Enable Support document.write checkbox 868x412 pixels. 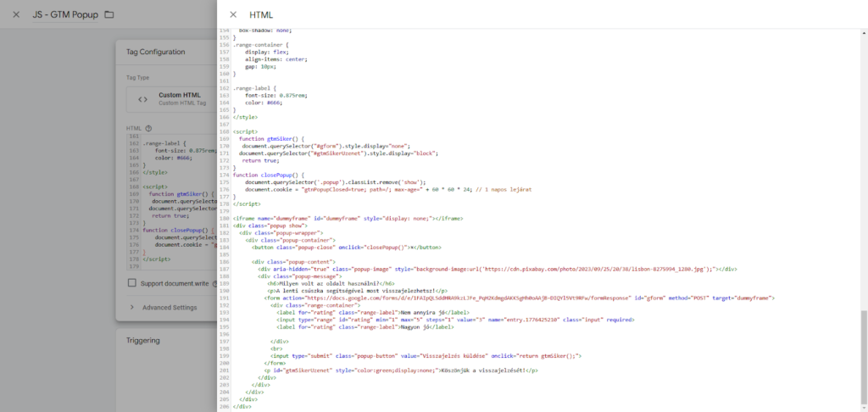coord(131,283)
